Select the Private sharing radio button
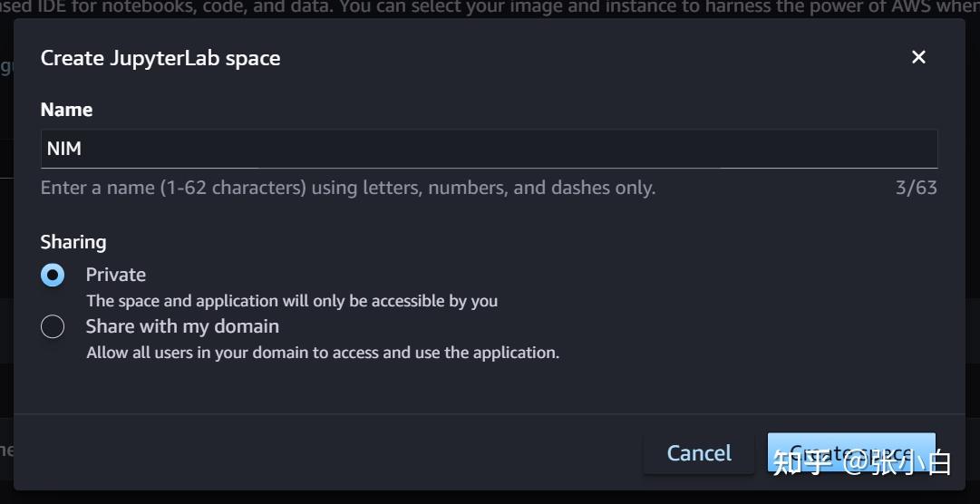Screen dimensions: 980x504 tap(53, 275)
